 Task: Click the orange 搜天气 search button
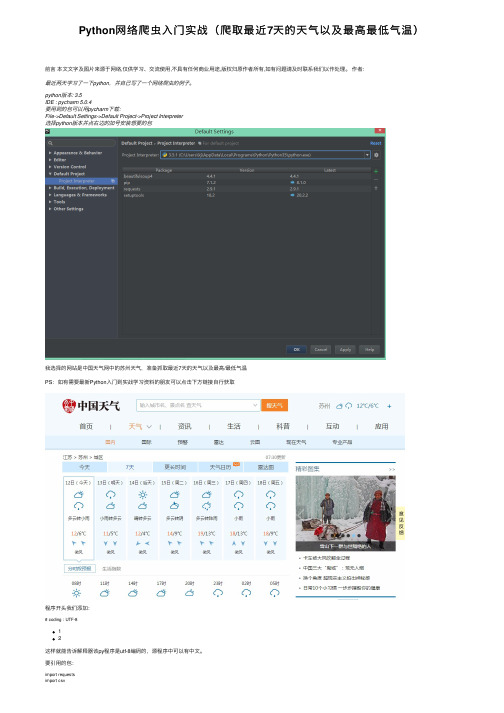(x=274, y=405)
